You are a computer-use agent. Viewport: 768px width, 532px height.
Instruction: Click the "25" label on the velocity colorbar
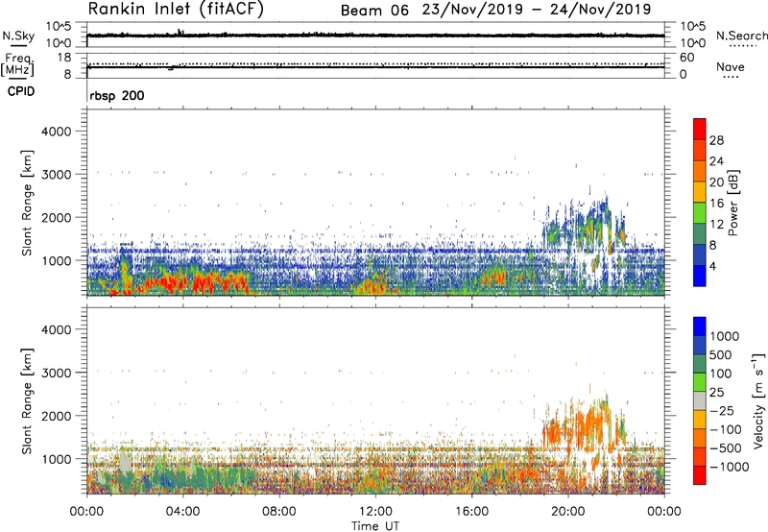click(717, 393)
